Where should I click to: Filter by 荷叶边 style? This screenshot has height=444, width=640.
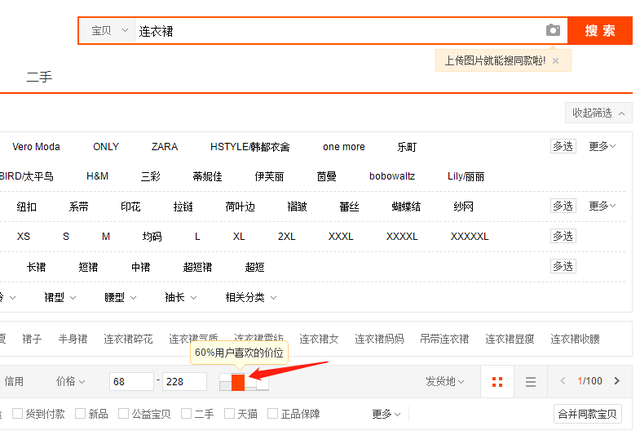240,206
